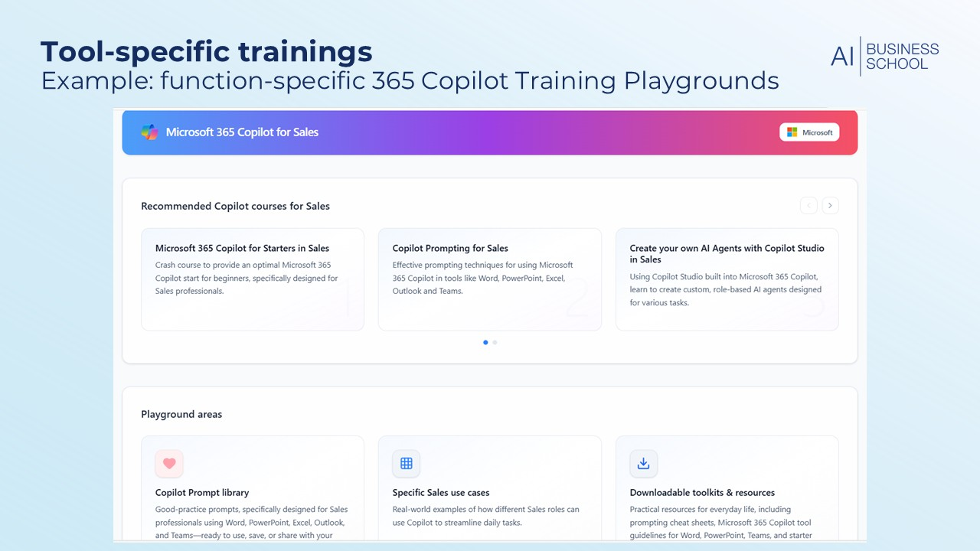Click 'Good-practice prompts, specifically designed' text
The height and width of the screenshot is (551, 980).
point(252,522)
